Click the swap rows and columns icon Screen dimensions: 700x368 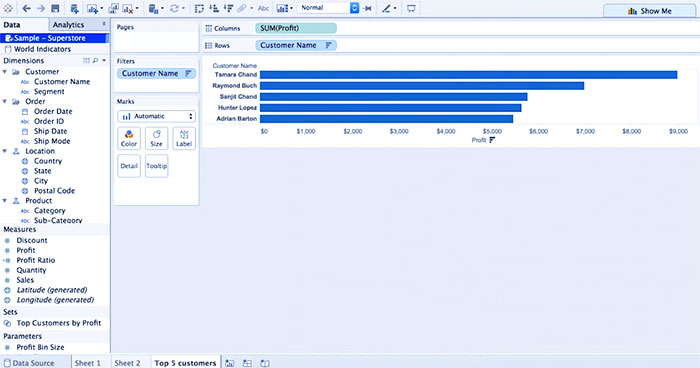[199, 8]
